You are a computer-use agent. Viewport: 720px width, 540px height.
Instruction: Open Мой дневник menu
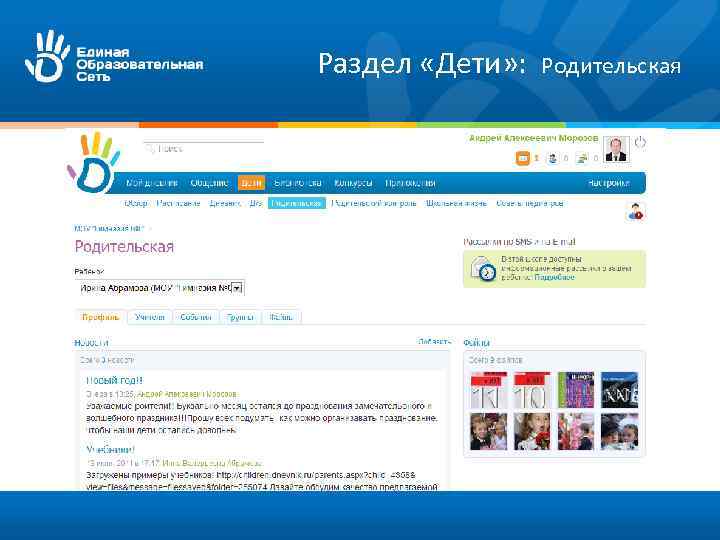(x=152, y=183)
